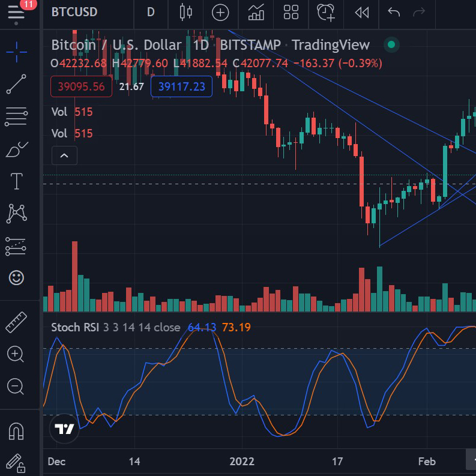The image size is (476, 476).
Task: Click the compare or add symbol button
Action: (x=220, y=13)
